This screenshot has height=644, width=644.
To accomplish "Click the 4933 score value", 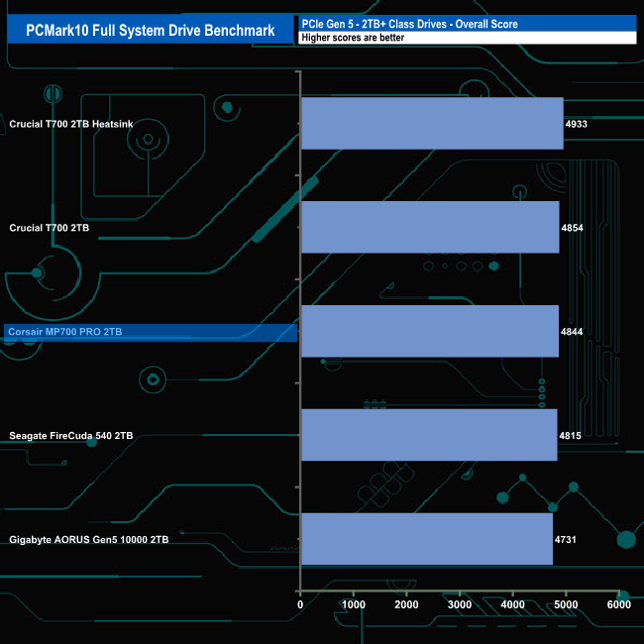I will 577,124.
